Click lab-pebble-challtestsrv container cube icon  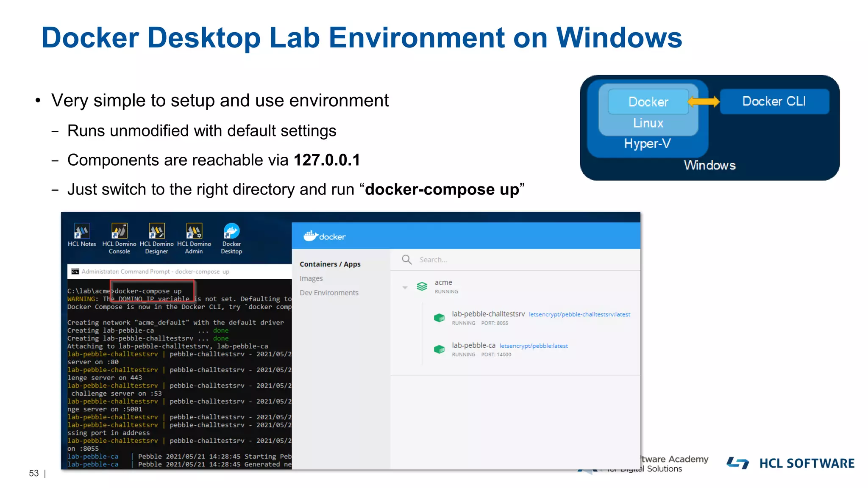439,318
